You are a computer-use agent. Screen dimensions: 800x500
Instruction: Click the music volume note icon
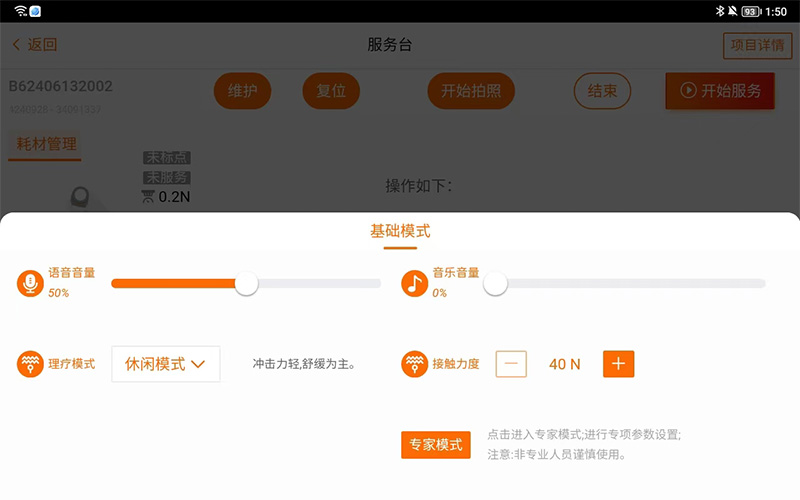(414, 284)
